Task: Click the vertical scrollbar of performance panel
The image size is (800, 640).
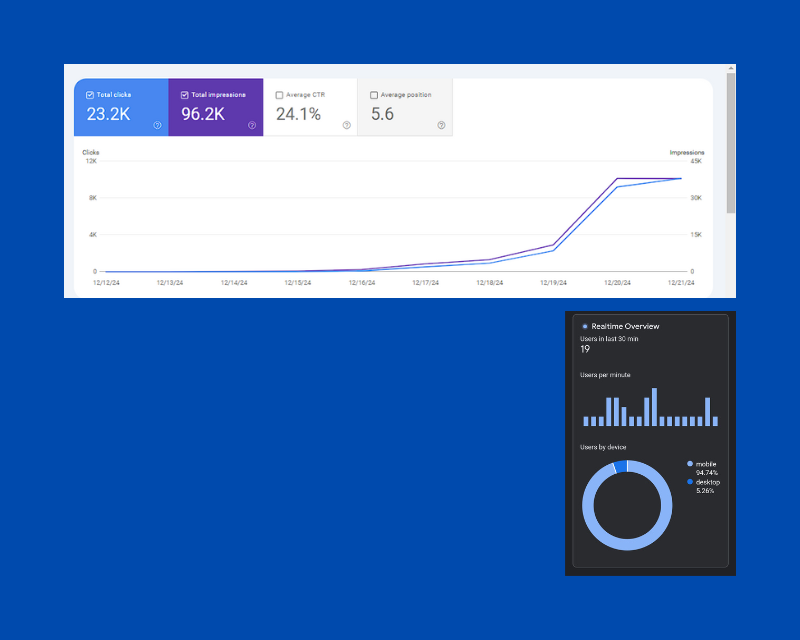Action: point(731,140)
